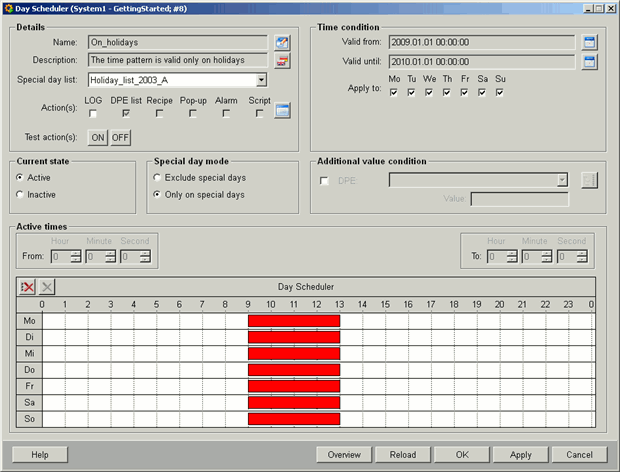The image size is (620, 472).
Task: Open the calendar picker for Valid until
Action: coord(589,62)
